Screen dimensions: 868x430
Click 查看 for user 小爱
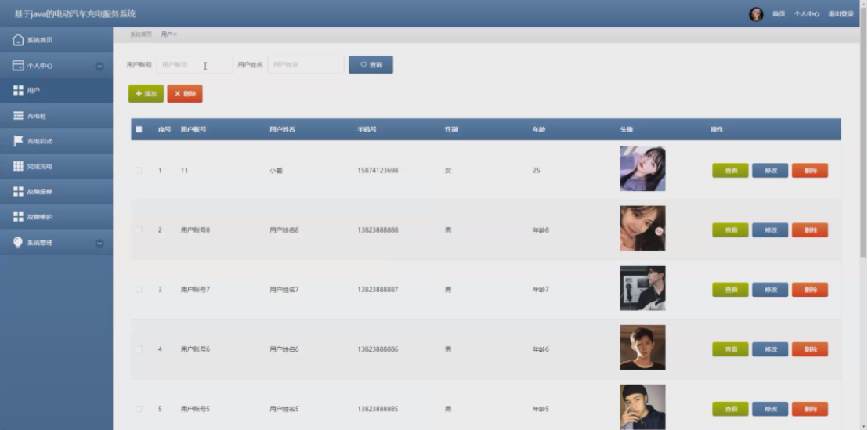click(x=730, y=171)
